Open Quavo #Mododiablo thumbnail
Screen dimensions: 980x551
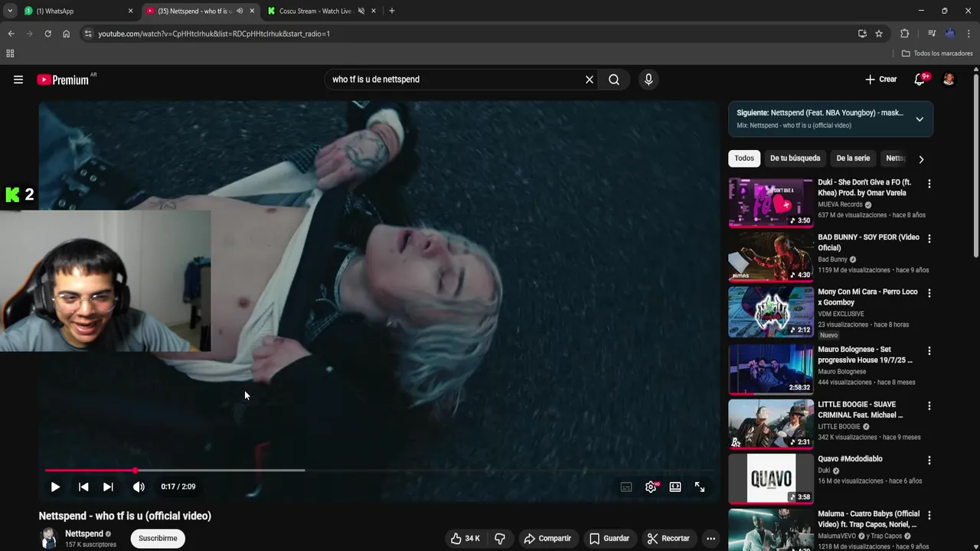pyautogui.click(x=771, y=478)
